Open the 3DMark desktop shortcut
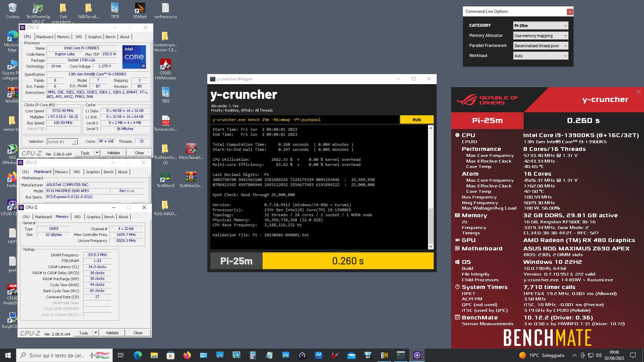This screenshot has height=362, width=644. pyautogui.click(x=140, y=11)
